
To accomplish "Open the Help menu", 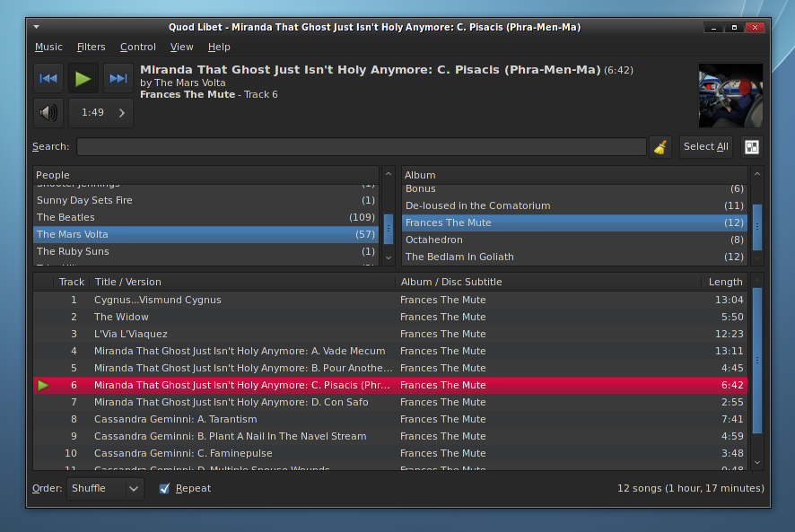I will point(219,47).
